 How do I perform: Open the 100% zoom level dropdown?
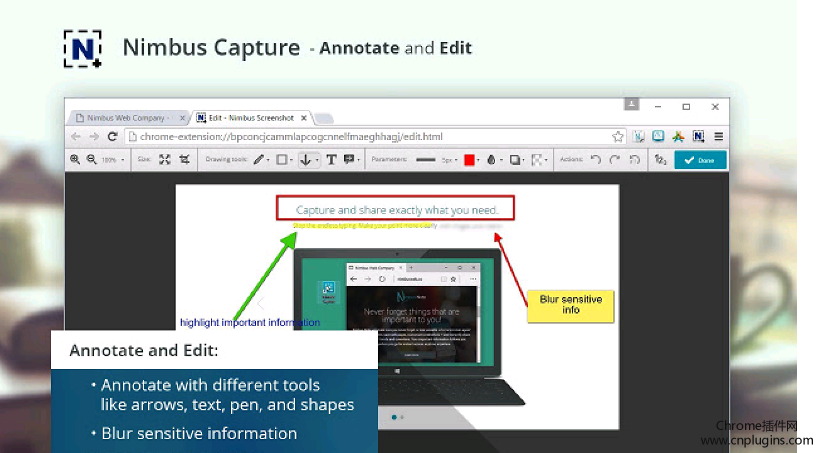(113, 160)
